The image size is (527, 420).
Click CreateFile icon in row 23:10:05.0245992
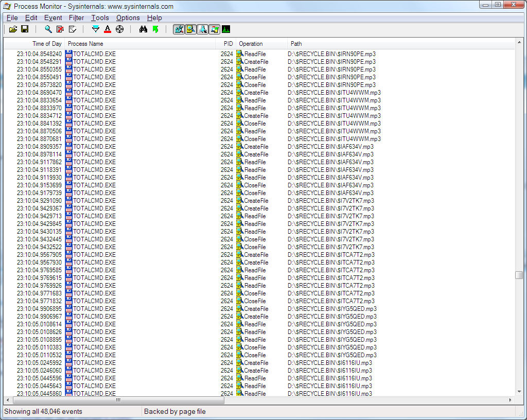(x=240, y=363)
